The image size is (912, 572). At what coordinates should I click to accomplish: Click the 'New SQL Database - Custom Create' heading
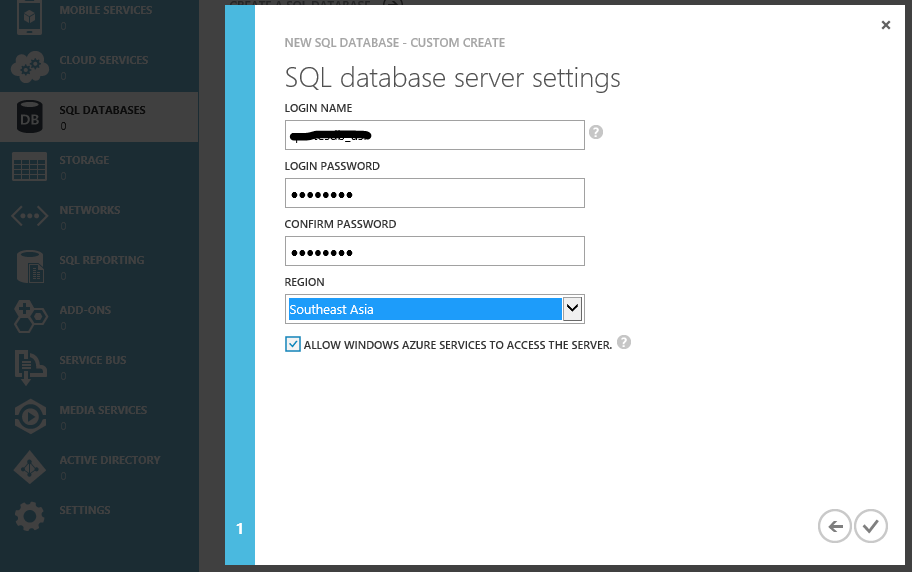click(x=394, y=42)
